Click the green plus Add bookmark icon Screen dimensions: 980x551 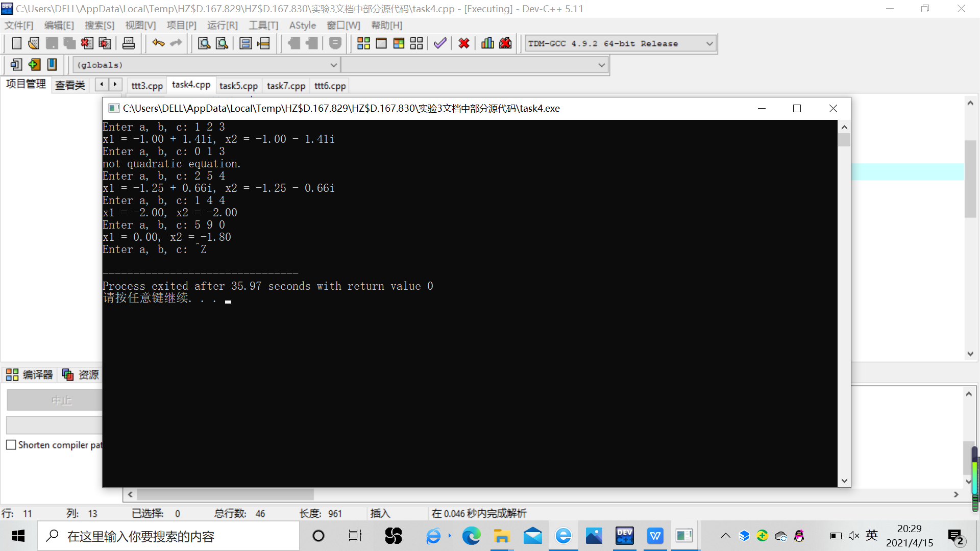pos(34,65)
